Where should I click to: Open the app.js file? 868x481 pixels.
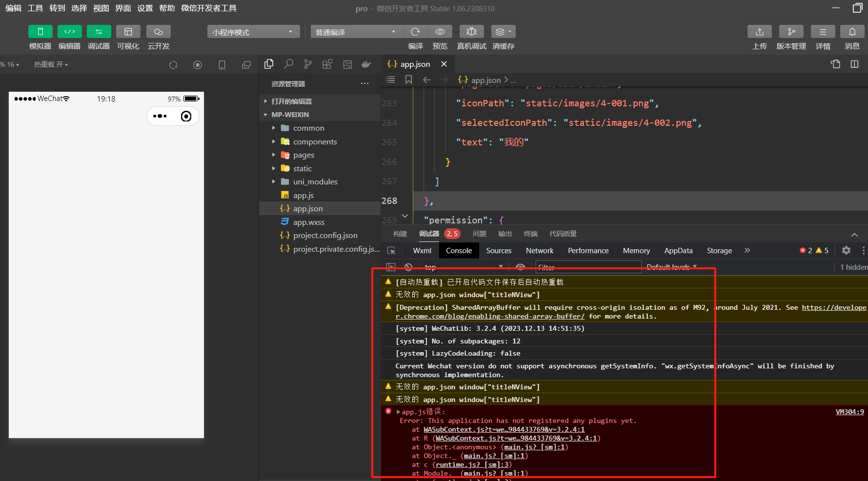(303, 195)
